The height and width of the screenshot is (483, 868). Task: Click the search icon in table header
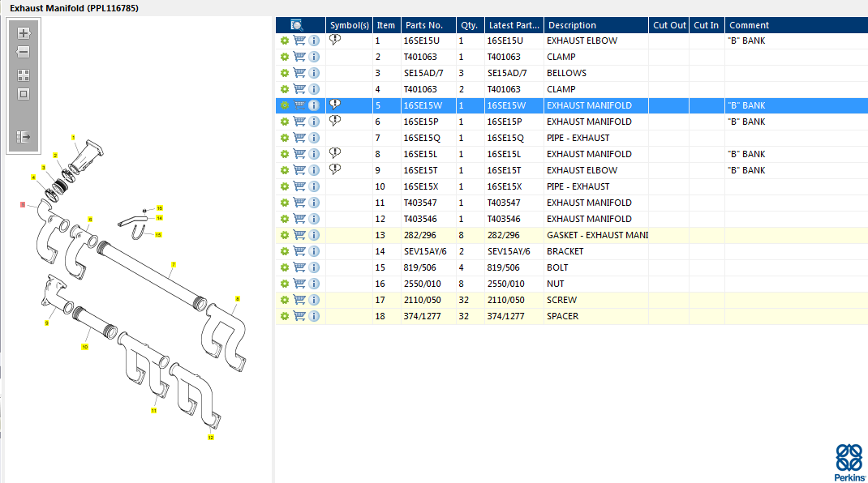tap(297, 25)
